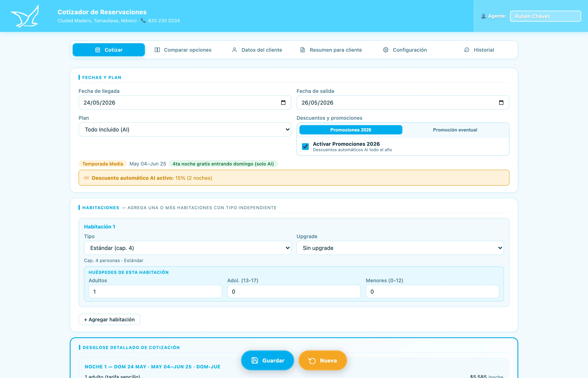Click the reset arrow icon on Nueva
The image size is (588, 378).
(x=312, y=361)
